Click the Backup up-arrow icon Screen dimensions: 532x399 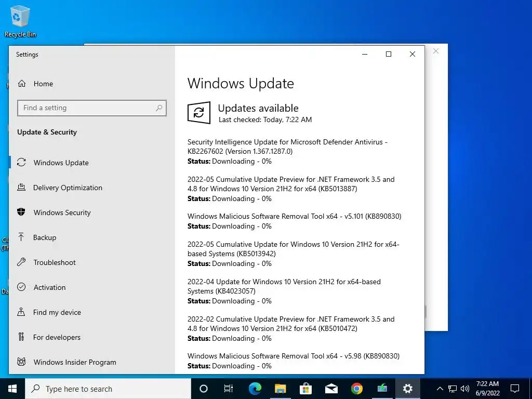tap(21, 237)
